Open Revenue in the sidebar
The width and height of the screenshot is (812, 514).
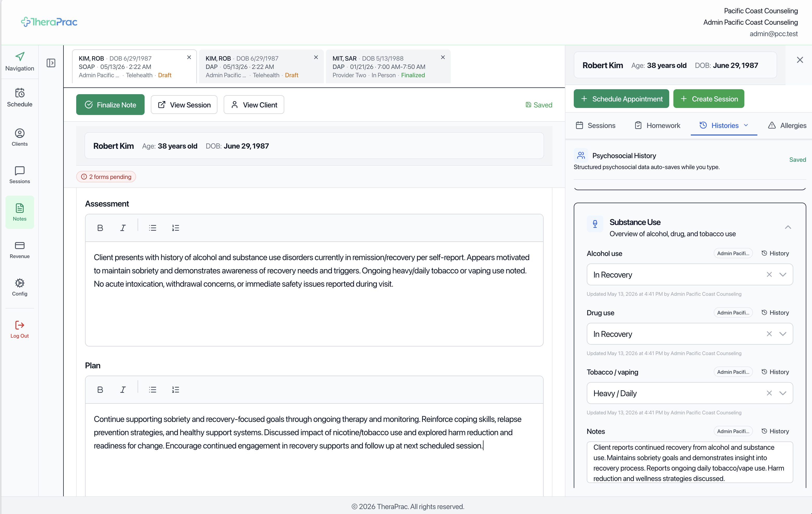pos(20,250)
